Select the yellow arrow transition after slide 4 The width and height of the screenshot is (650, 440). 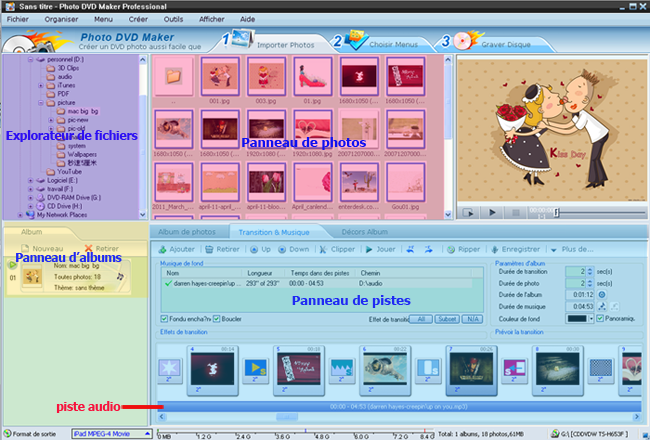pos(256,369)
